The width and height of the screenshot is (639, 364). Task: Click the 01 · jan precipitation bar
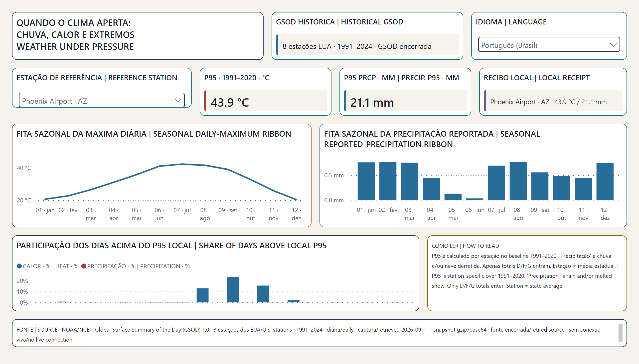(366, 181)
